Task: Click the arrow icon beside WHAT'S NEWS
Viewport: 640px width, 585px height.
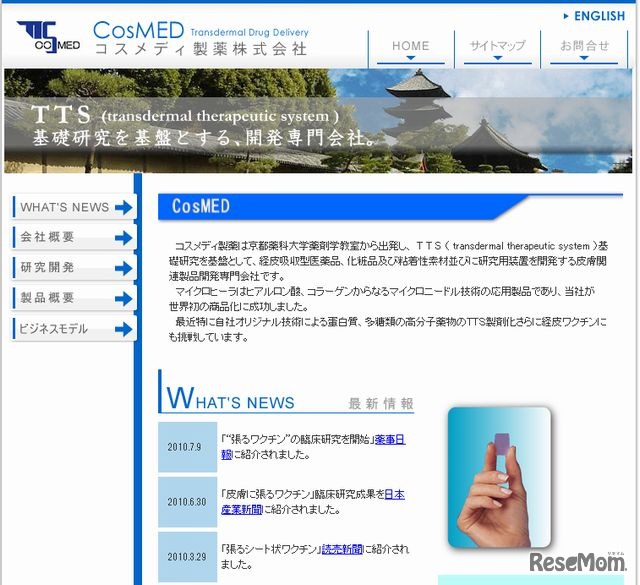Action: point(124,208)
